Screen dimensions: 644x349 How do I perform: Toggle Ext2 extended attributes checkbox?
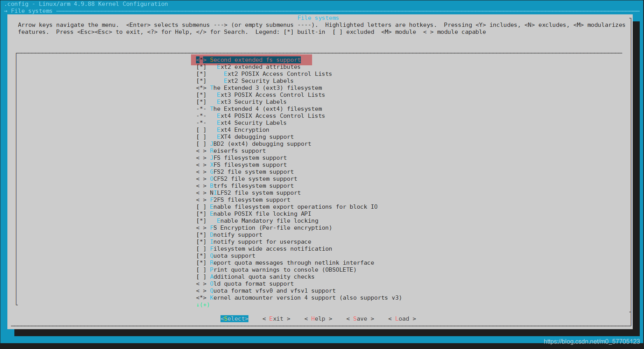coord(248,67)
